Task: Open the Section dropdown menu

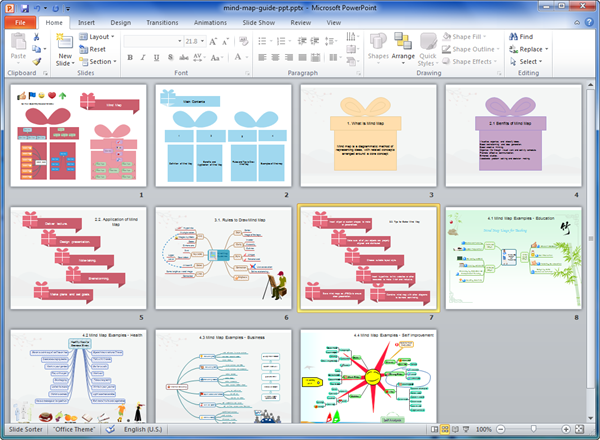Action: click(102, 61)
